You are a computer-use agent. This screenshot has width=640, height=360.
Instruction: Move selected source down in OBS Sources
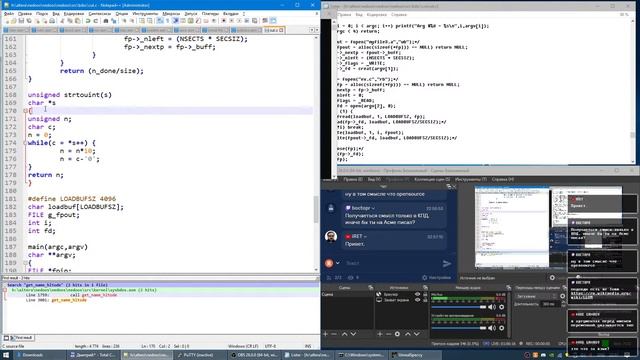[417, 334]
